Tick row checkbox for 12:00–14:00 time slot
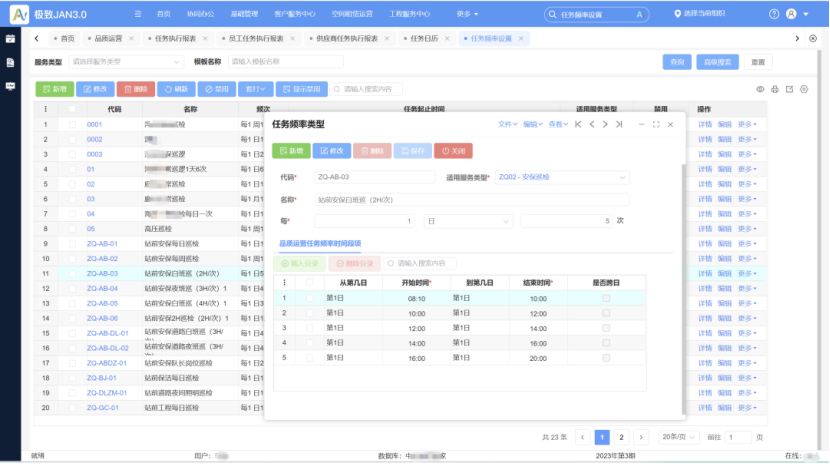This screenshot has width=830, height=464. pos(310,328)
